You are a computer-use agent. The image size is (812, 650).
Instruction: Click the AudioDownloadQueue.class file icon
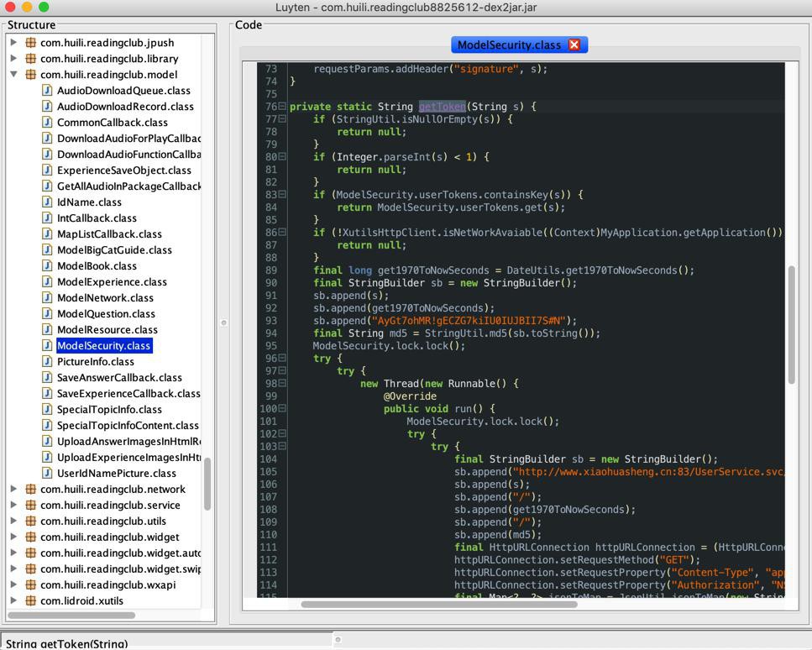tap(48, 91)
